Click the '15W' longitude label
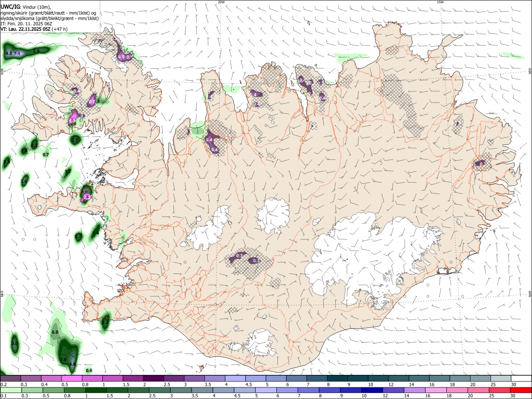 (x=441, y=2)
